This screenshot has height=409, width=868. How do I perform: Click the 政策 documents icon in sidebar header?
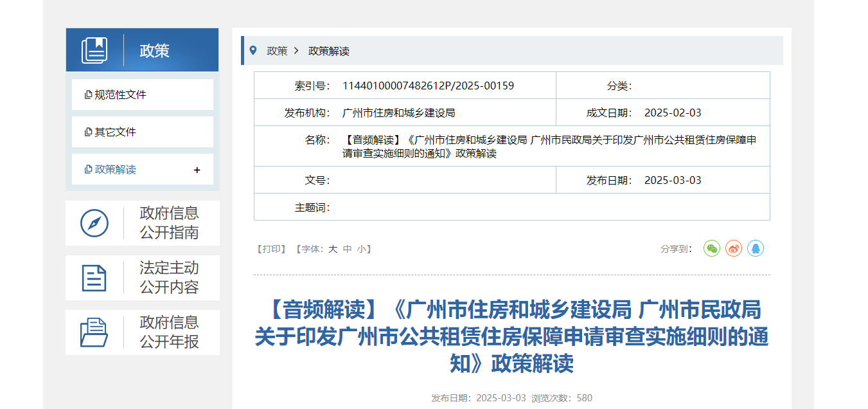coord(94,50)
